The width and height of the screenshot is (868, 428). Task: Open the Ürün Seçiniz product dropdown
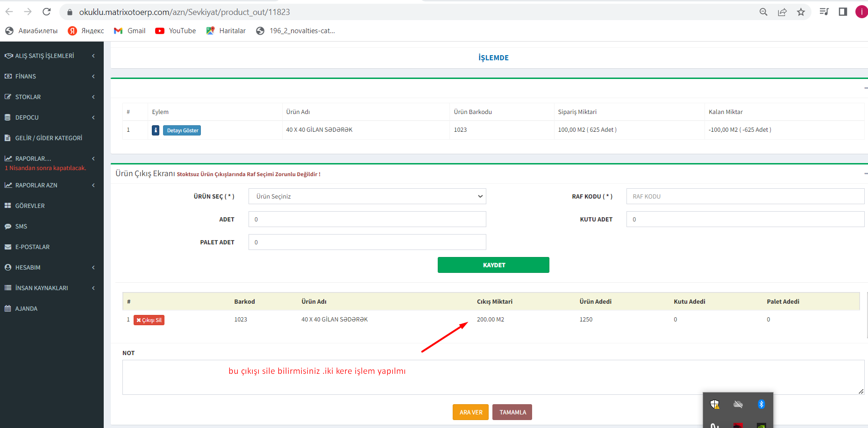(367, 196)
